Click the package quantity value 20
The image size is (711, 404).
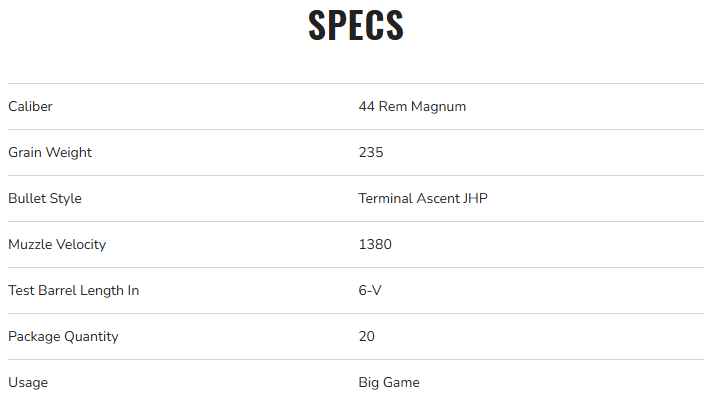pos(367,337)
